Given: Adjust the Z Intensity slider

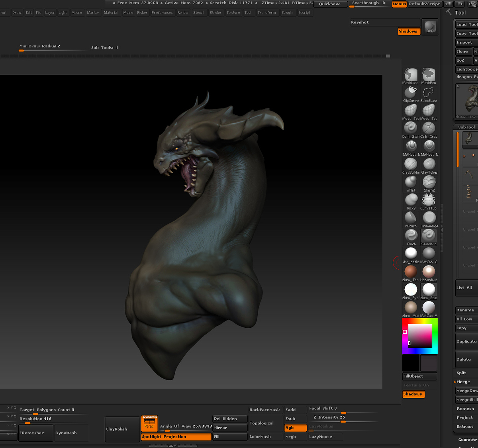Looking at the screenshot, I should pos(343,418).
